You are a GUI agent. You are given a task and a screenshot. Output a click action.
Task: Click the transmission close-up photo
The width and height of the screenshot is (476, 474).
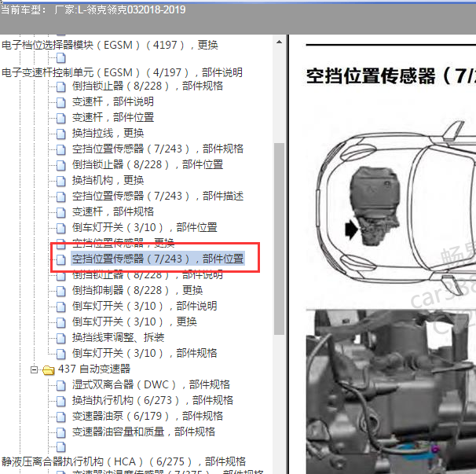pyautogui.click(x=391, y=392)
